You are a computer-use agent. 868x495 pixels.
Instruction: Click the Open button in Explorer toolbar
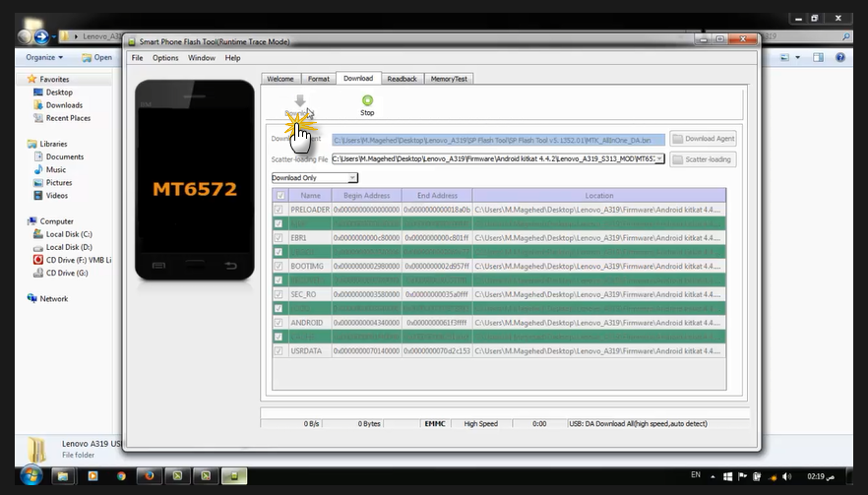[x=96, y=57]
